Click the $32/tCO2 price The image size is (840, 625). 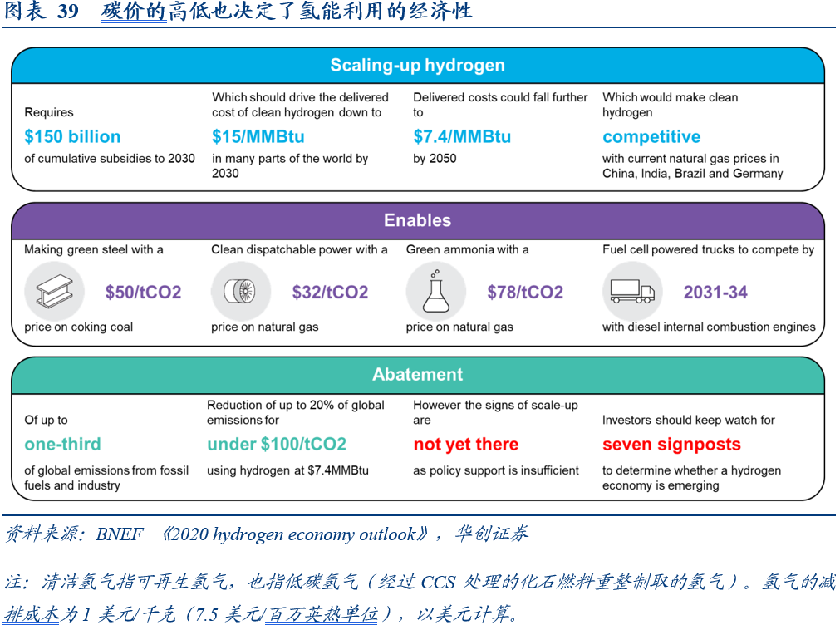(330, 292)
